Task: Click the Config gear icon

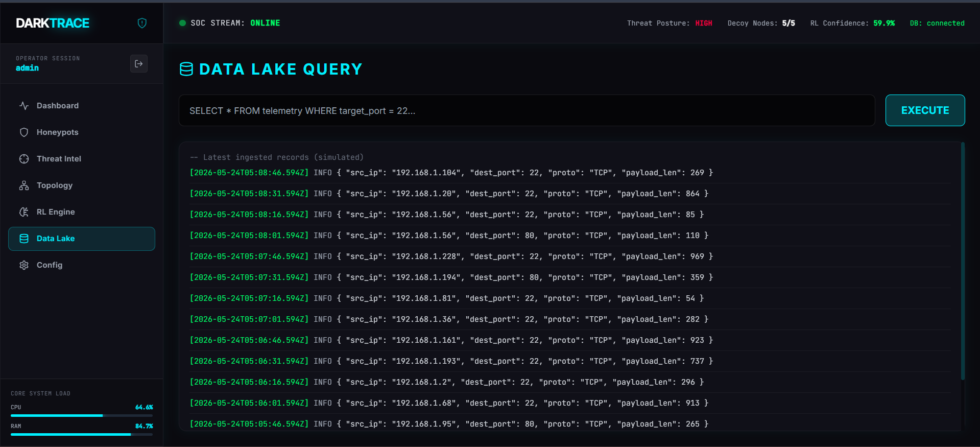Action: [x=24, y=265]
